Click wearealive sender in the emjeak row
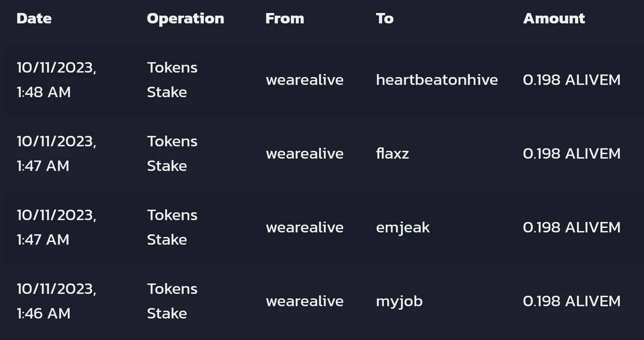The image size is (644, 340). point(304,227)
